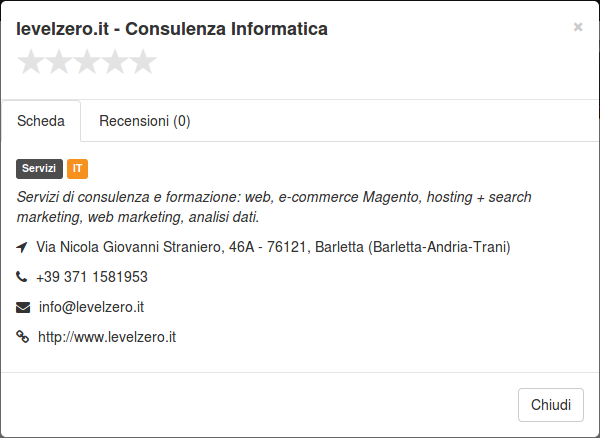Click the Chiudi button

tap(551, 405)
